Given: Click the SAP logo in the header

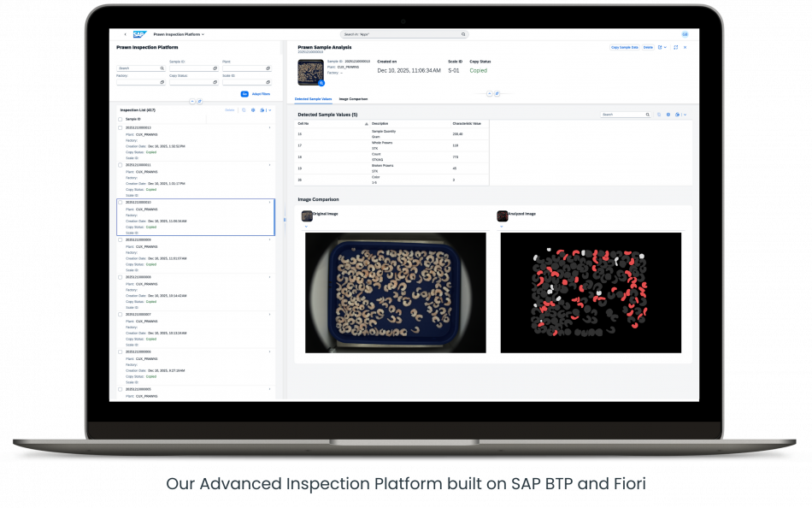Looking at the screenshot, I should coord(139,34).
